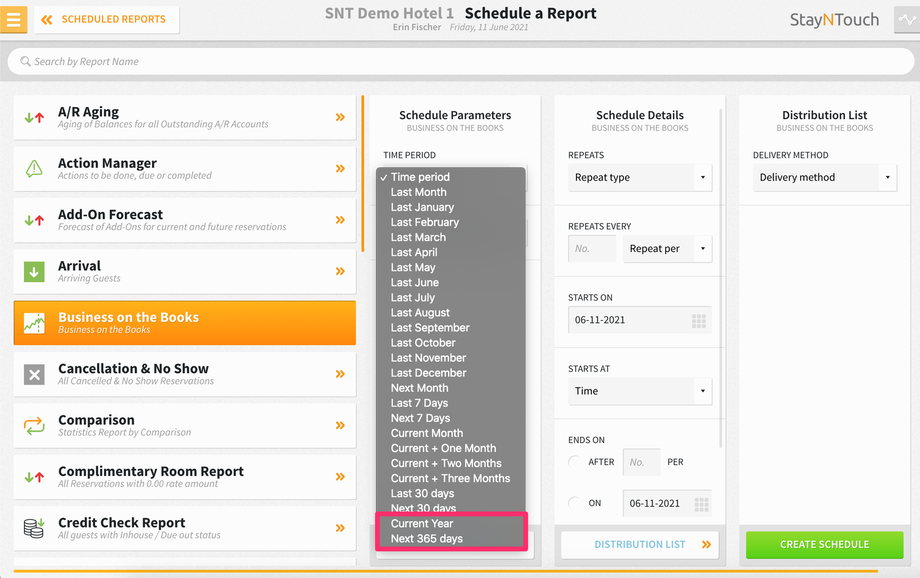The height and width of the screenshot is (578, 920).
Task: Click the Add-On Forecast double chevron
Action: [340, 220]
